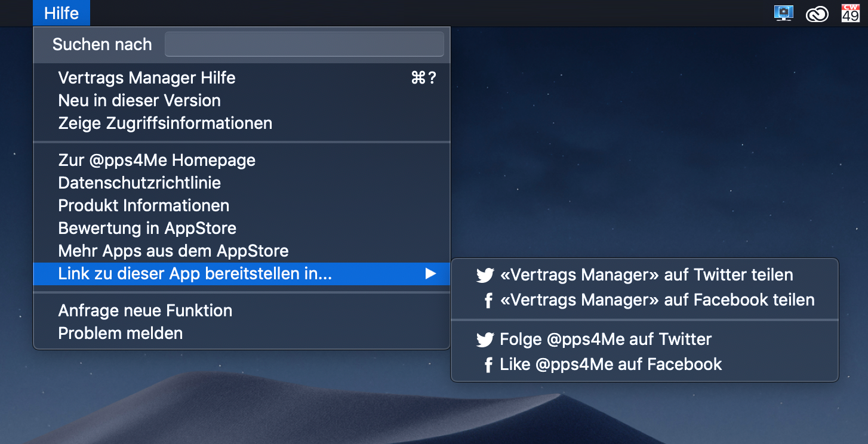
Task: Go to Zur @pps4Me Homepage
Action: tap(241, 161)
